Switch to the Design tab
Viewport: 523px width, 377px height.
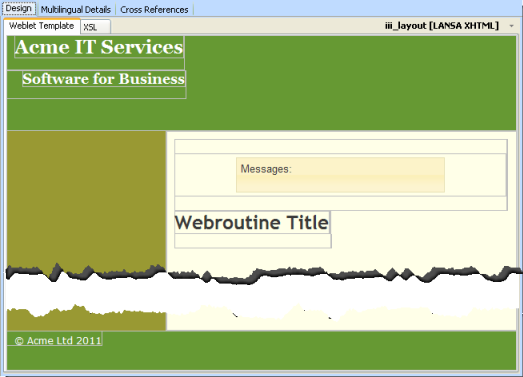pos(19,8)
